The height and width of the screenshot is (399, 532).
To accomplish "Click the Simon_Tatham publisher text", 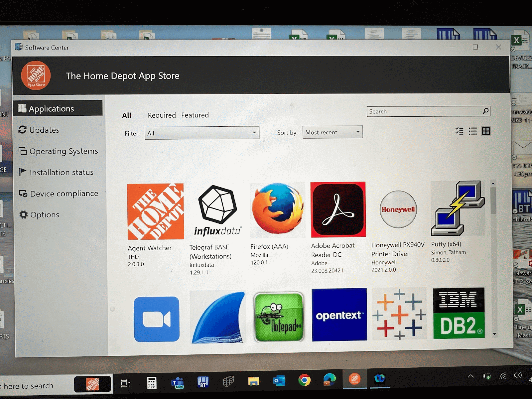I will pos(449,252).
